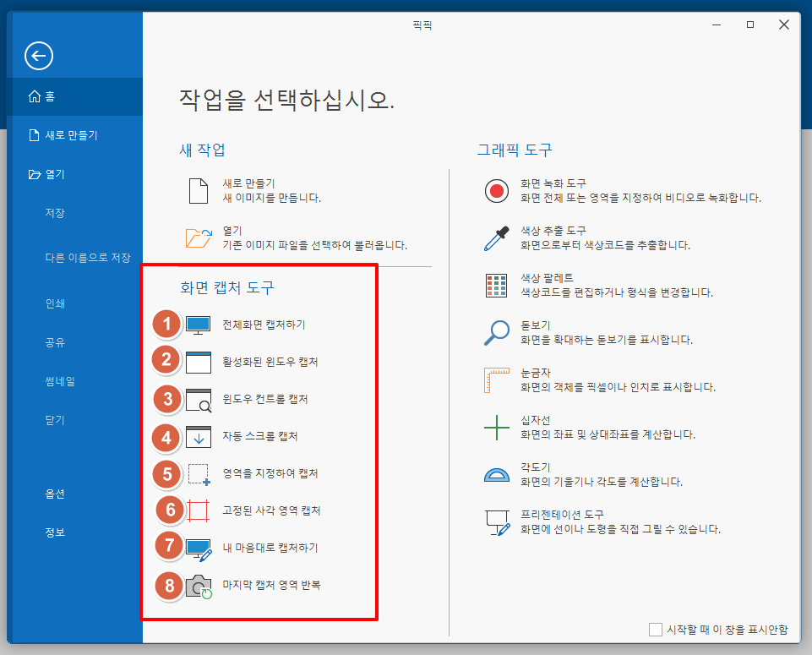Click the fixed rectangle capture red icon
Screen dimensions: 812x655
pos(199,510)
